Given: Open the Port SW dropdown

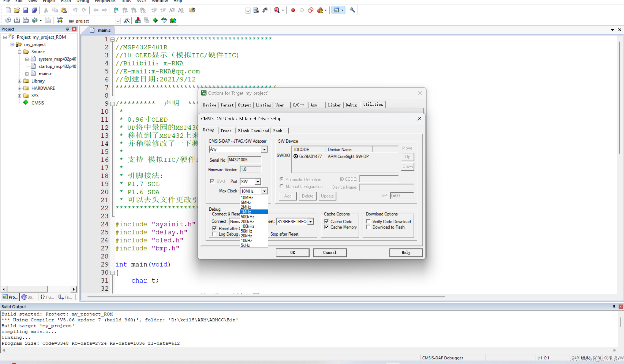Looking at the screenshot, I should point(258,181).
